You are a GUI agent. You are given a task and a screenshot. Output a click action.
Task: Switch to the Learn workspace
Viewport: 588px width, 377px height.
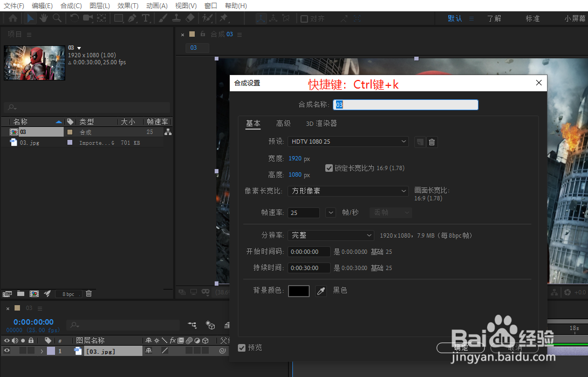tap(494, 18)
